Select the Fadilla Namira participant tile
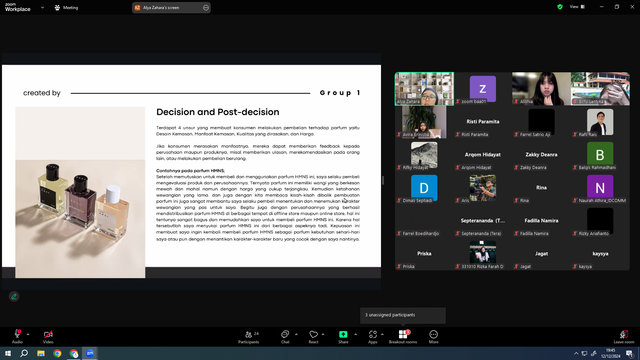 tap(541, 221)
